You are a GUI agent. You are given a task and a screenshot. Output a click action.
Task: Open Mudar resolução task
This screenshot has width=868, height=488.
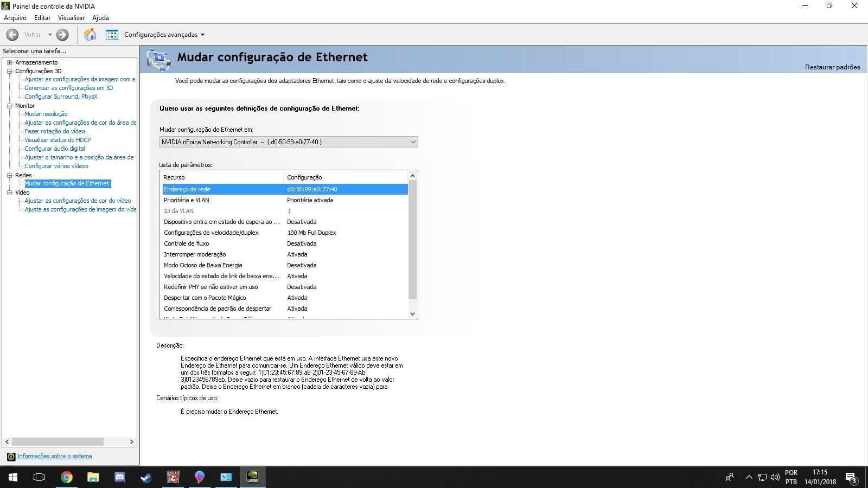[46, 114]
